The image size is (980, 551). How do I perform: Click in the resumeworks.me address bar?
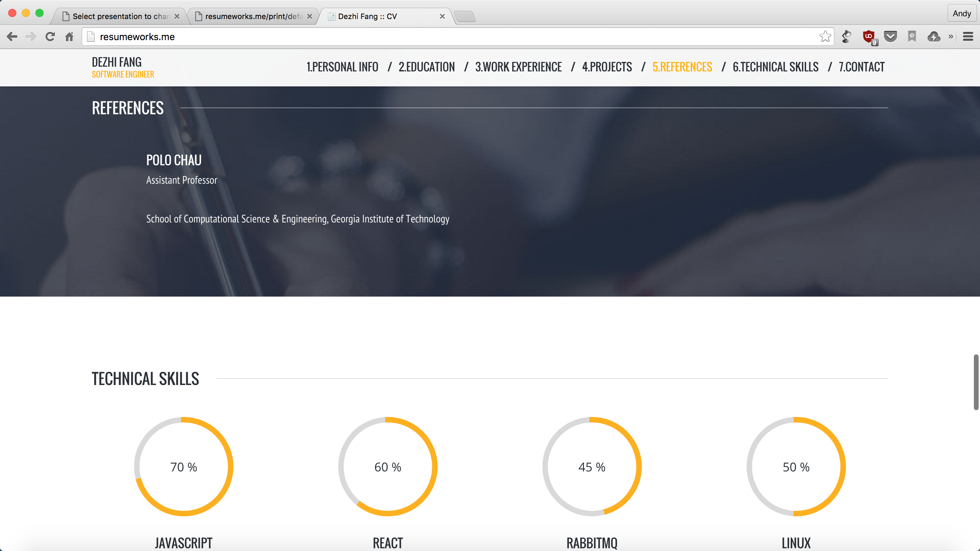coord(457,37)
